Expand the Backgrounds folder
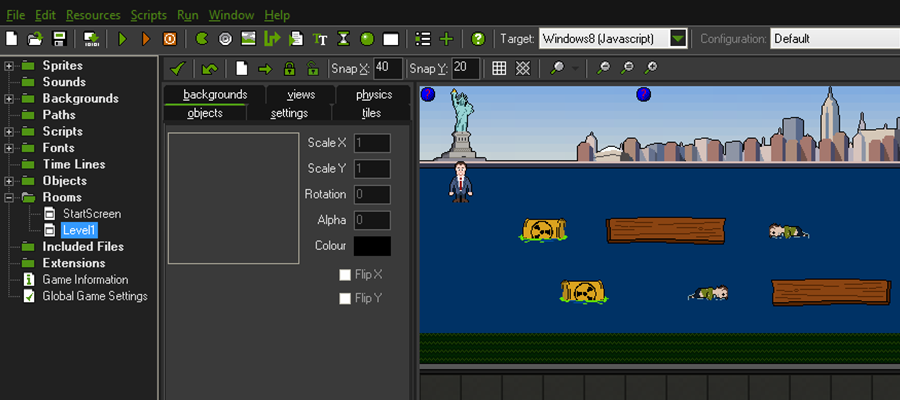This screenshot has height=400, width=900. click(x=9, y=99)
